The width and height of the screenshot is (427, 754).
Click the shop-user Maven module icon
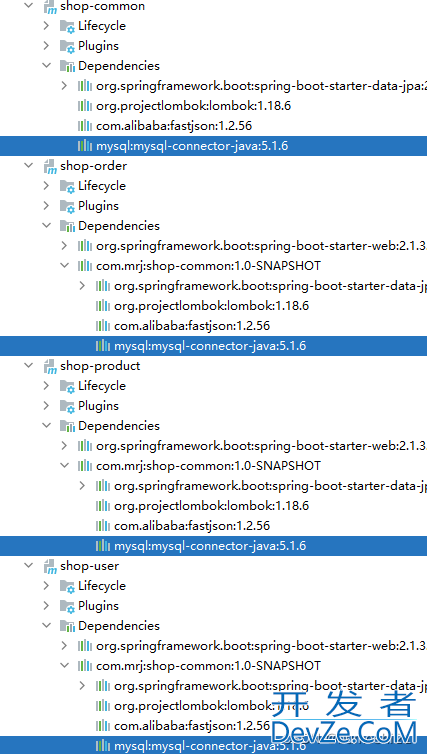[50, 566]
